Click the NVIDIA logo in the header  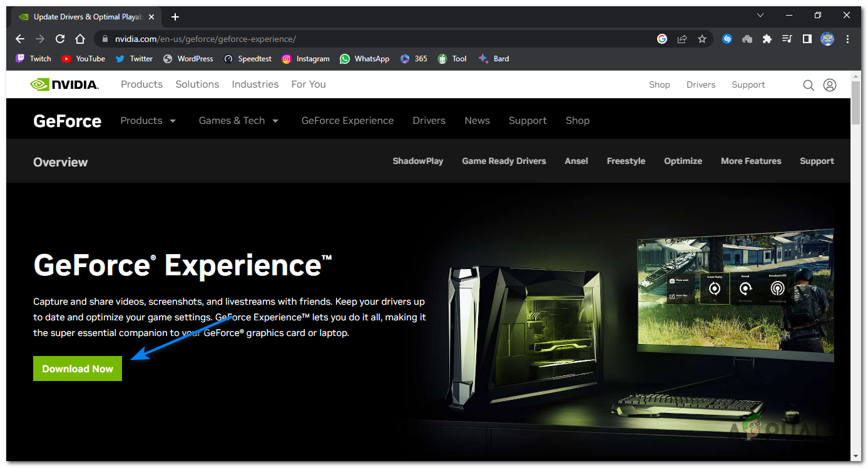(x=64, y=84)
